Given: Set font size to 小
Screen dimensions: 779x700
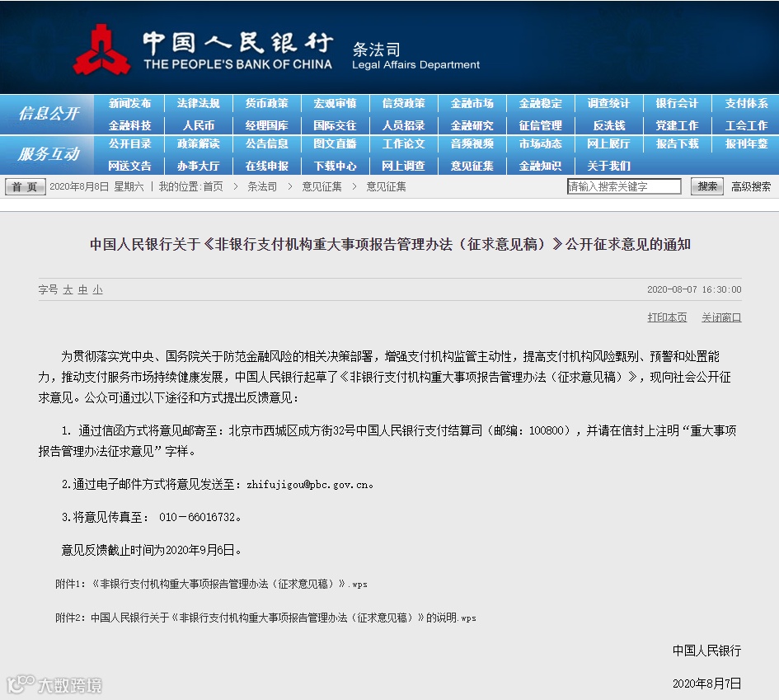Looking at the screenshot, I should tap(97, 289).
